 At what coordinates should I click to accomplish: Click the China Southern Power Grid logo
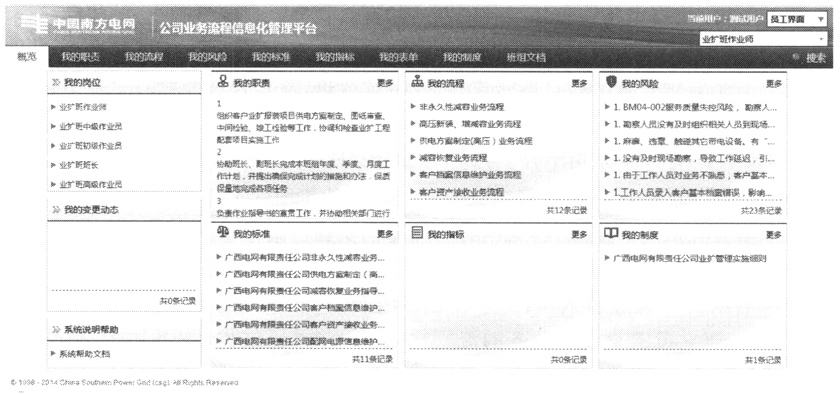coord(78,25)
